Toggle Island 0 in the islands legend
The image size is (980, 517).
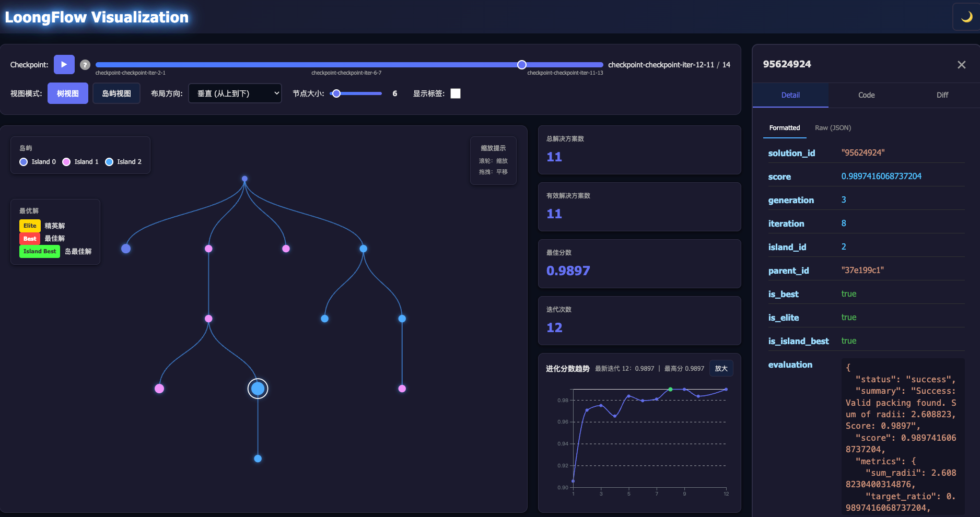(x=23, y=162)
